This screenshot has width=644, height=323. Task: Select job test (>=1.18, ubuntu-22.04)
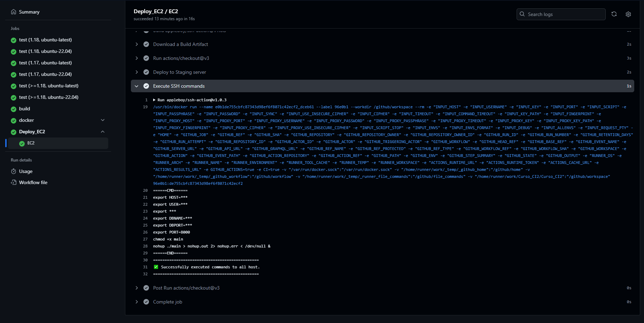point(49,97)
